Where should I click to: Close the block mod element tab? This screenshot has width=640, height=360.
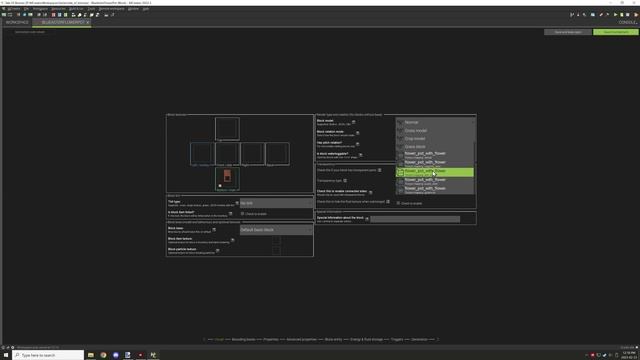click(x=87, y=22)
